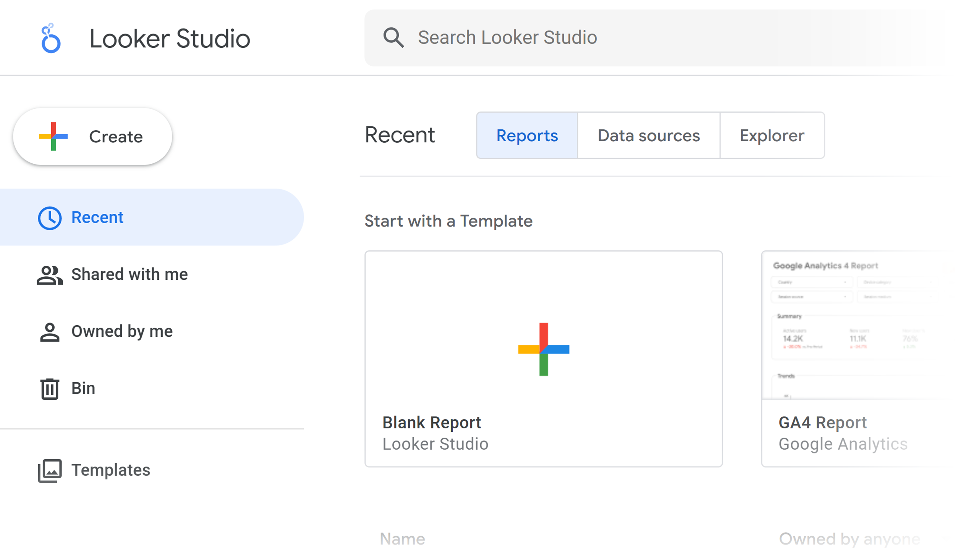Click the search magnifier icon
The width and height of the screenshot is (955, 560).
[393, 37]
